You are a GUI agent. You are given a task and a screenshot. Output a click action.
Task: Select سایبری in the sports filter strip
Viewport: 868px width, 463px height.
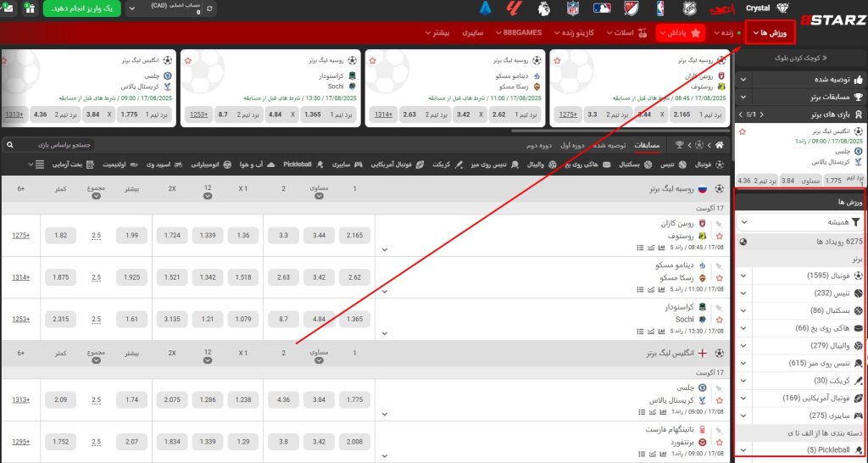pos(347,165)
